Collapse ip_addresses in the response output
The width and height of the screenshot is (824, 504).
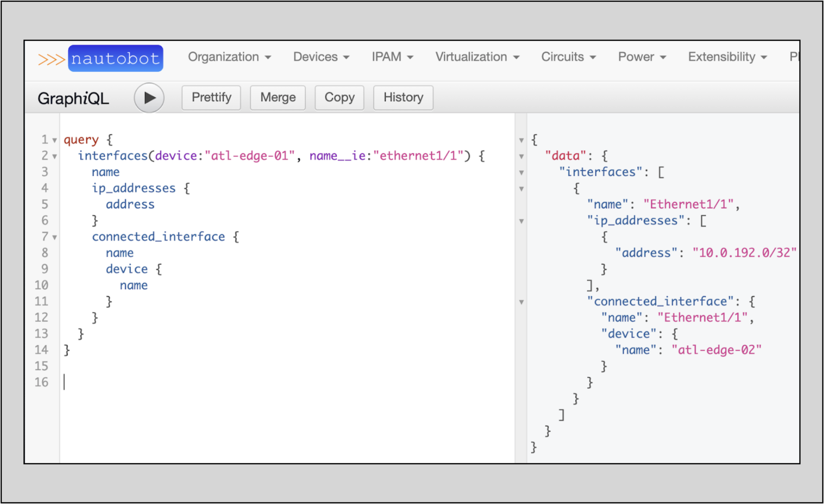(x=521, y=221)
